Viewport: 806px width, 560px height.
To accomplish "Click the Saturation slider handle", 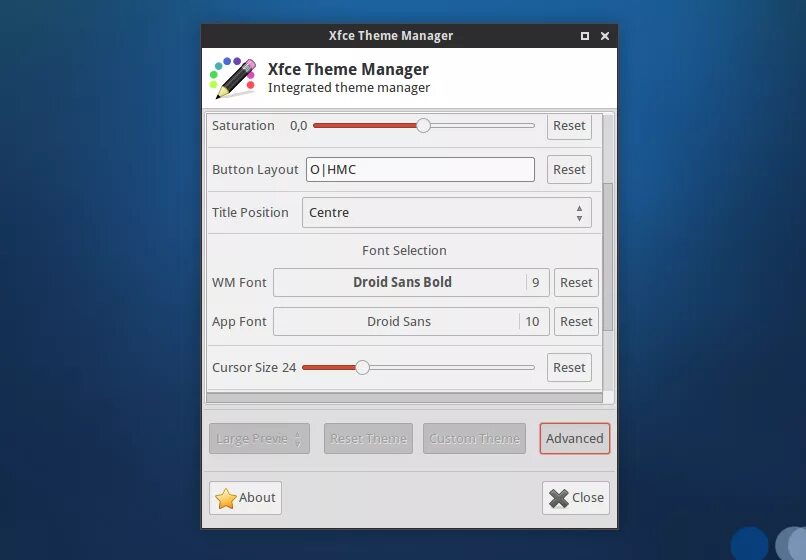I will coord(423,125).
